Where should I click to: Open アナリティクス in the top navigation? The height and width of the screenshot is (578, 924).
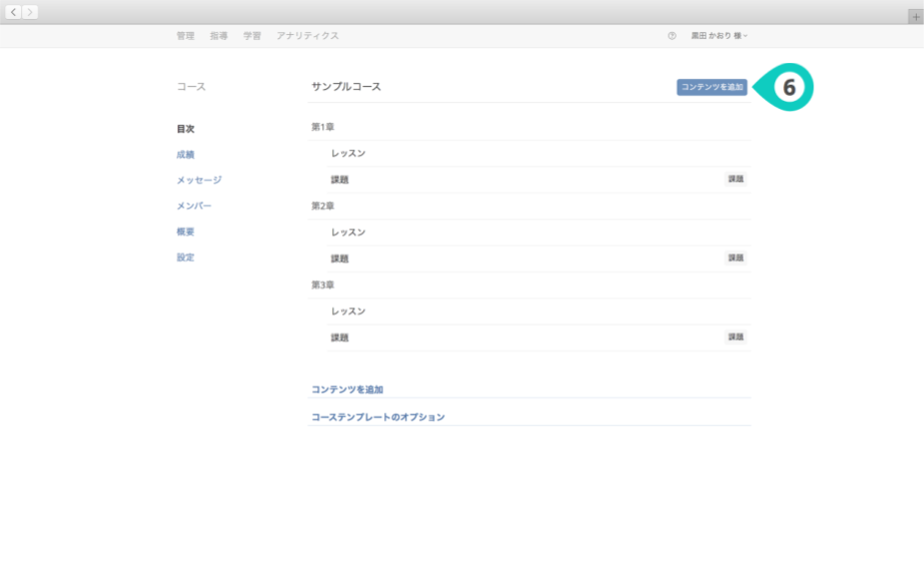pos(307,36)
